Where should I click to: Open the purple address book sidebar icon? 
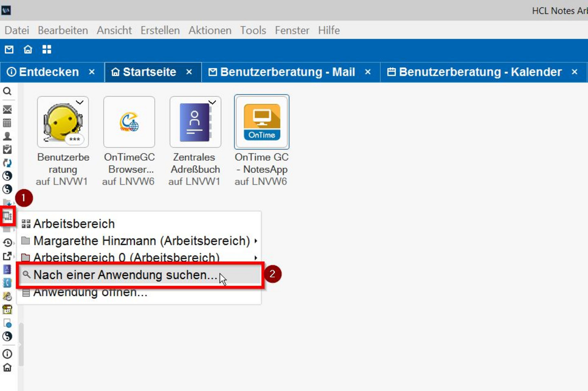tap(7, 269)
